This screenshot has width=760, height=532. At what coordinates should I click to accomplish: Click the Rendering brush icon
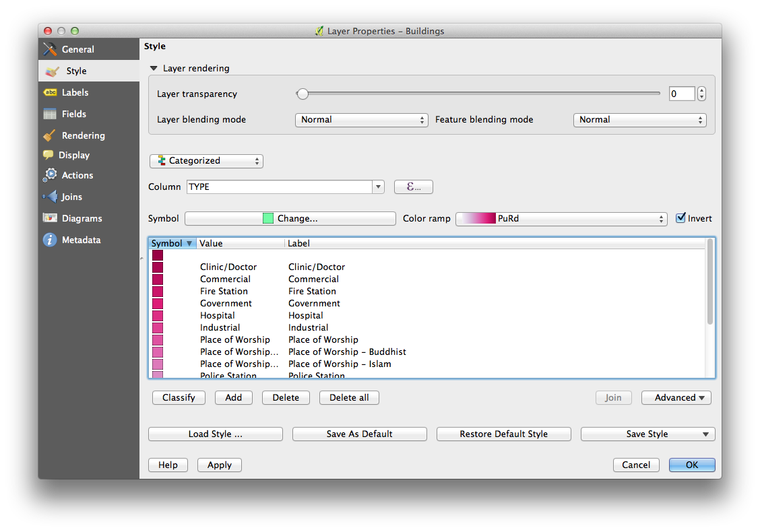[50, 135]
